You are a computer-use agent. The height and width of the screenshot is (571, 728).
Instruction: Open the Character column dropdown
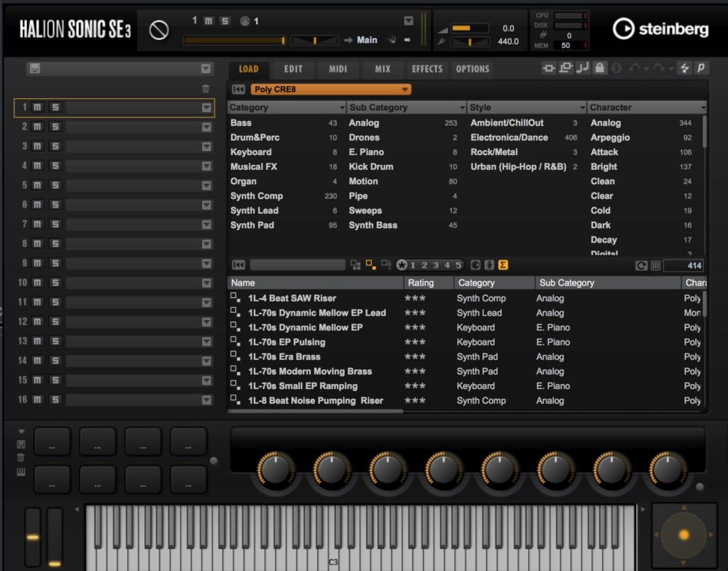[703, 107]
